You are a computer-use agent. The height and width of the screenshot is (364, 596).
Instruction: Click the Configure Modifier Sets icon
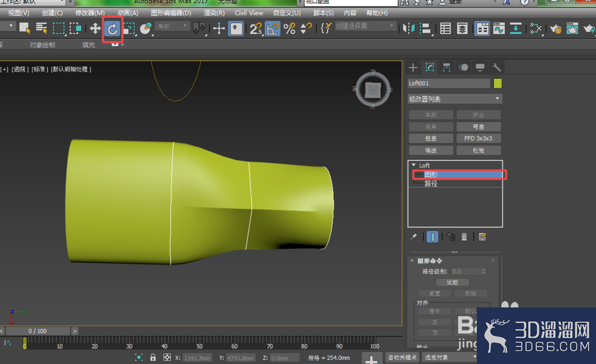coord(482,237)
